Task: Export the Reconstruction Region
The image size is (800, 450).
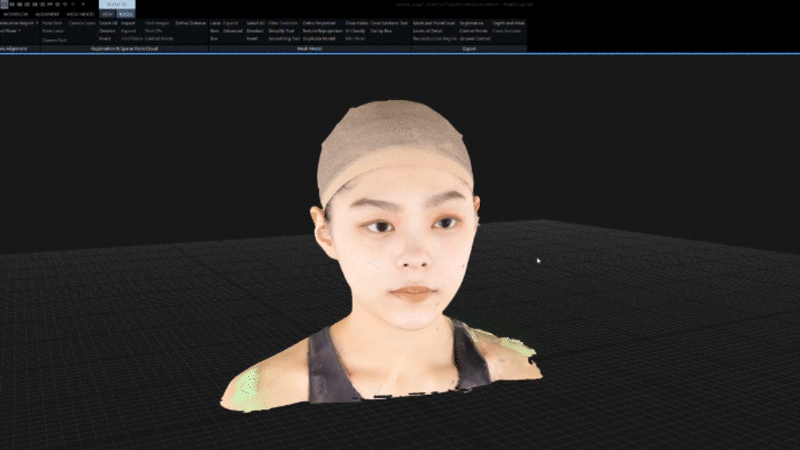Action: pyautogui.click(x=435, y=39)
